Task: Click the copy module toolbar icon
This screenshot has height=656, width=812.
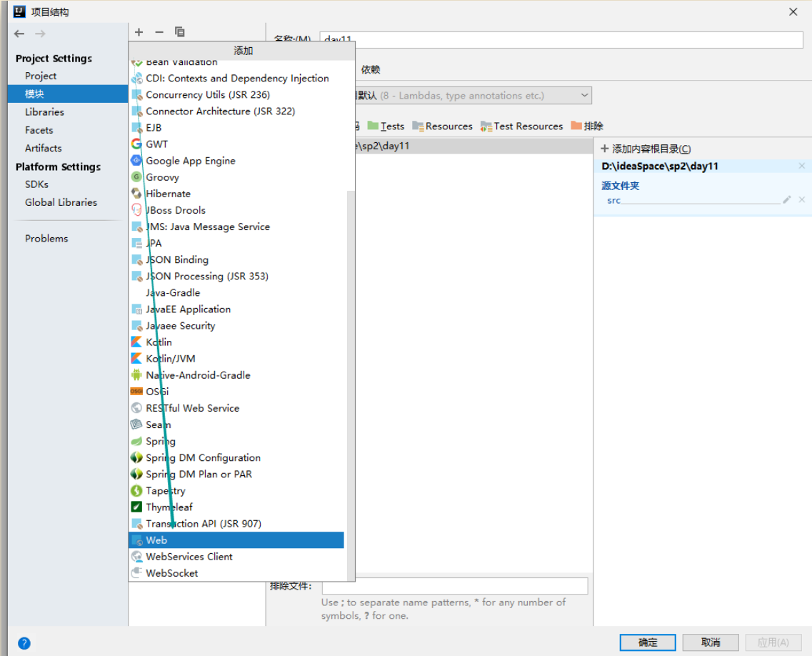Action: point(180,32)
